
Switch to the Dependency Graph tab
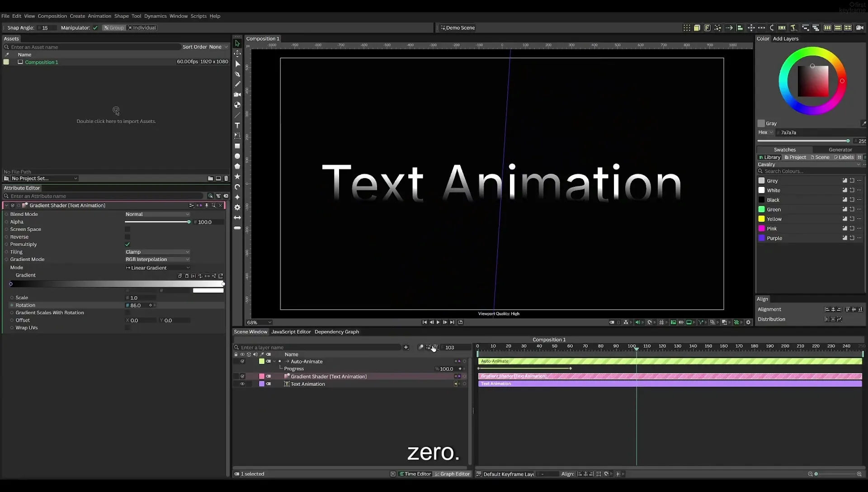tap(337, 332)
